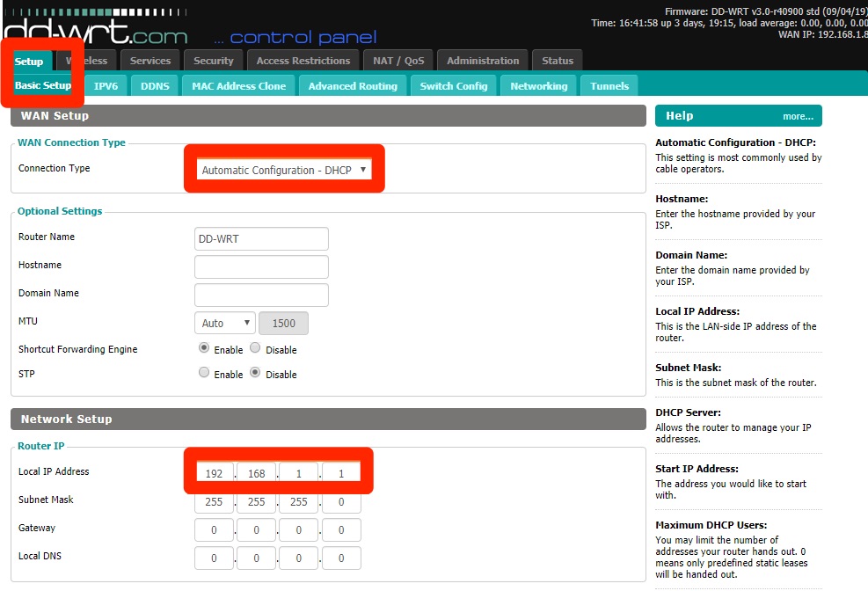The image size is (868, 591).
Task: Click Local DNS second octet field
Action: pos(256,558)
